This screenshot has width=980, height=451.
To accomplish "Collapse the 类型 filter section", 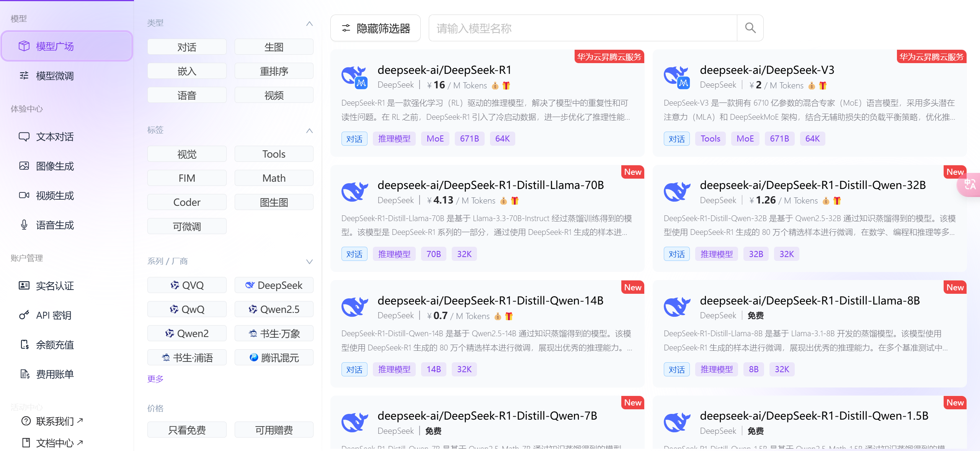I will pyautogui.click(x=309, y=23).
